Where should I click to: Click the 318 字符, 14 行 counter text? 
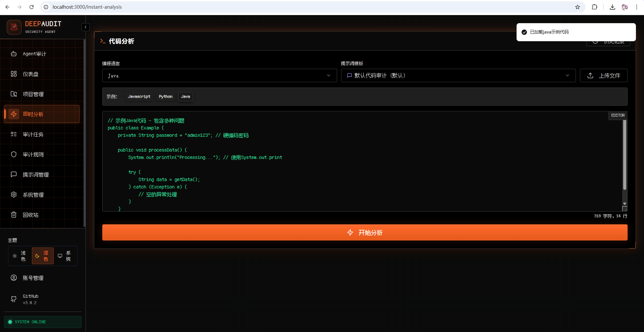(610, 216)
